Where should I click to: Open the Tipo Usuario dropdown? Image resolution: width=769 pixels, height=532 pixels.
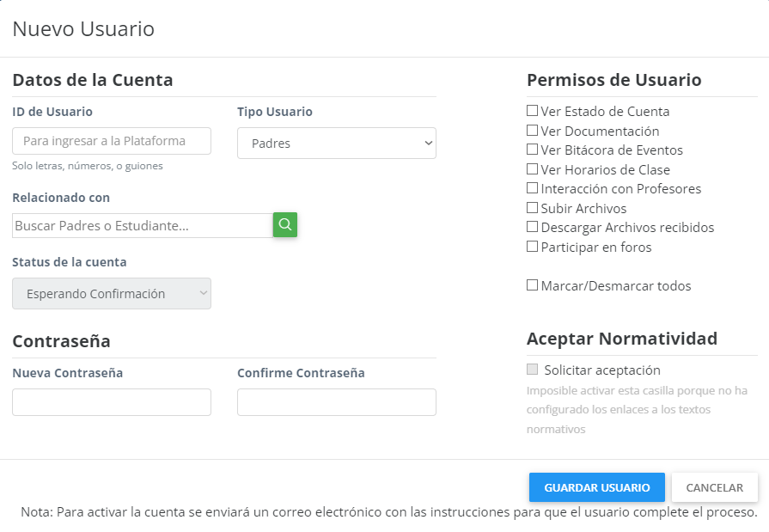click(336, 144)
